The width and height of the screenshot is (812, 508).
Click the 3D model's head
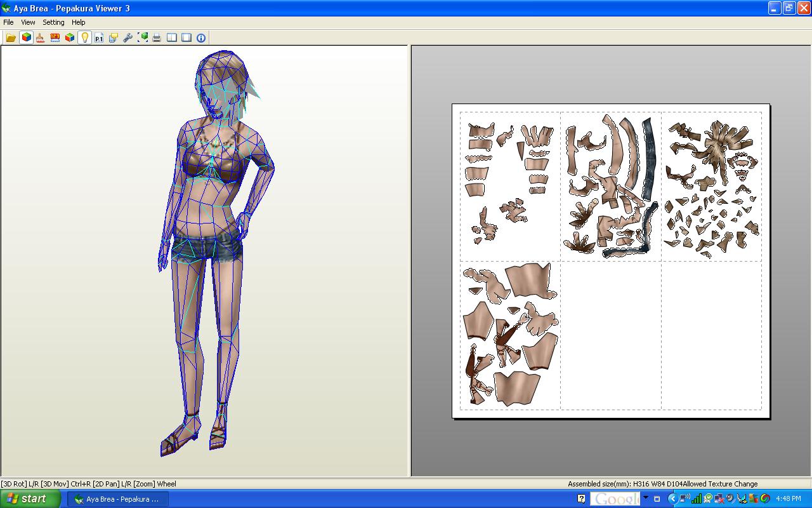point(223,86)
